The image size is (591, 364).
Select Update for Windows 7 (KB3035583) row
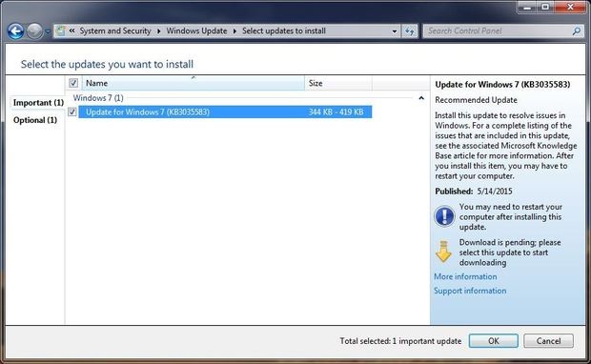click(225, 111)
